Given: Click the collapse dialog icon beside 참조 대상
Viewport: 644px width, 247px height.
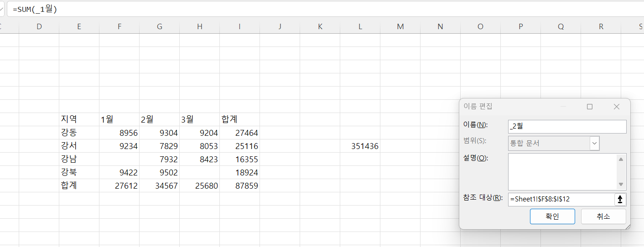Looking at the screenshot, I should point(620,199).
